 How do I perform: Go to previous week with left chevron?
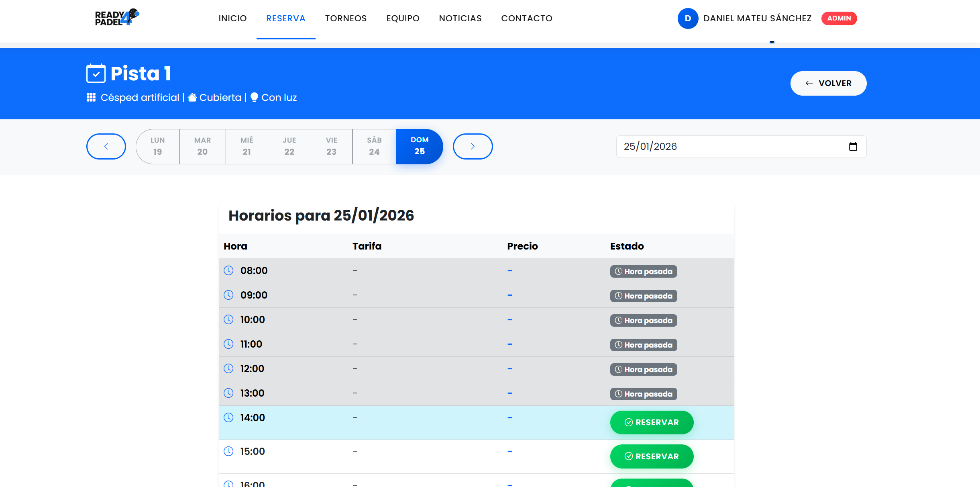106,146
